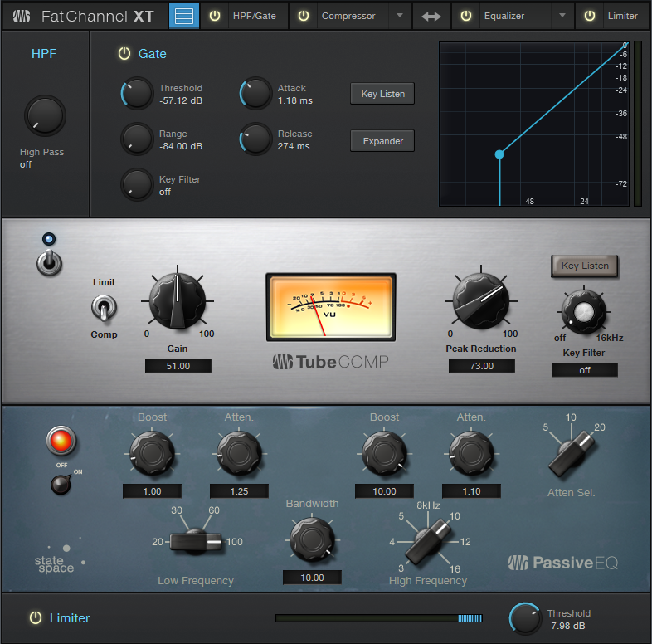The width and height of the screenshot is (652, 644).
Task: Click the Tube Comp Key Listen button
Action: pos(585,266)
